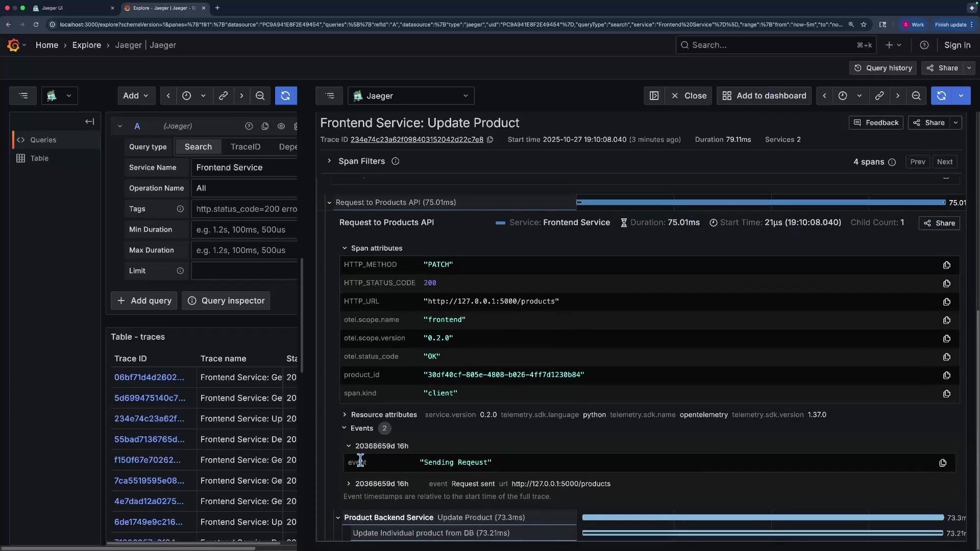Collapse Product Backend Service span
The image size is (980, 551).
click(x=338, y=518)
